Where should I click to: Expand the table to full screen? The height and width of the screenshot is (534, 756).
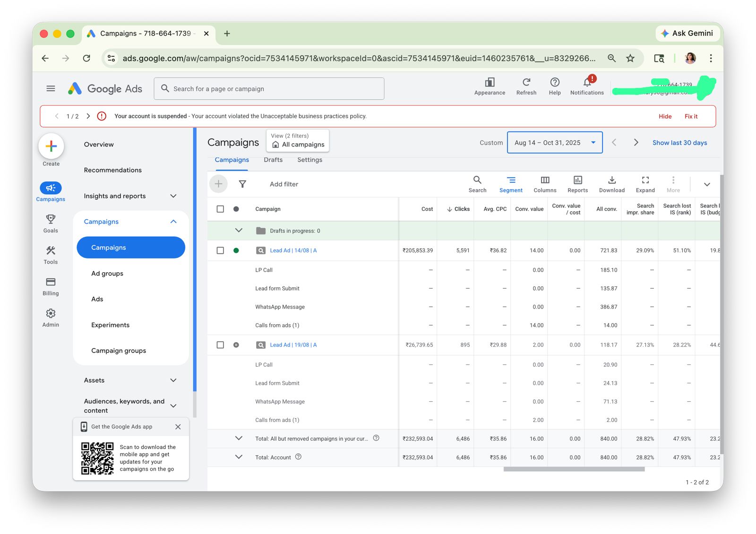pyautogui.click(x=645, y=184)
